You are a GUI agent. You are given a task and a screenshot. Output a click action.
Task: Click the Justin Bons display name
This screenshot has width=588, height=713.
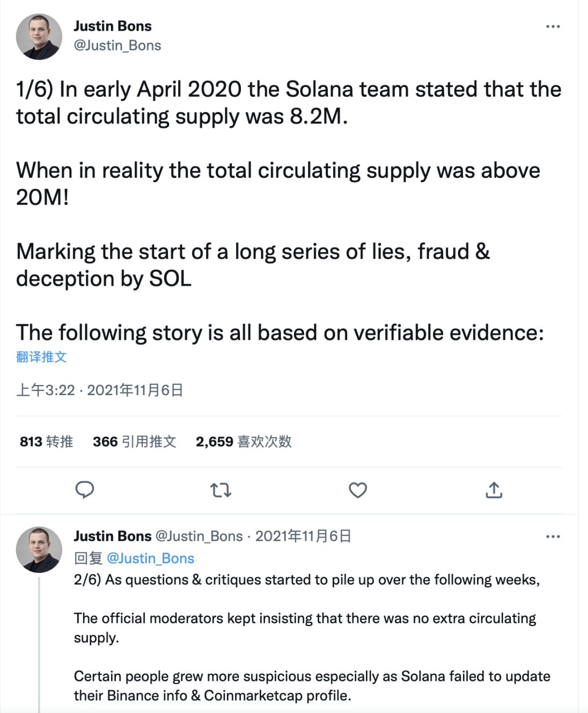[x=112, y=26]
